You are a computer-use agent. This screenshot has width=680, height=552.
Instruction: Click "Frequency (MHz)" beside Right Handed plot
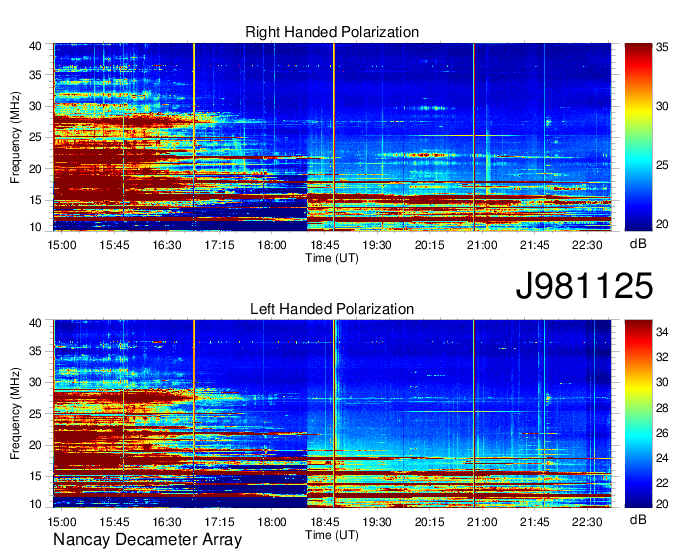(x=15, y=137)
